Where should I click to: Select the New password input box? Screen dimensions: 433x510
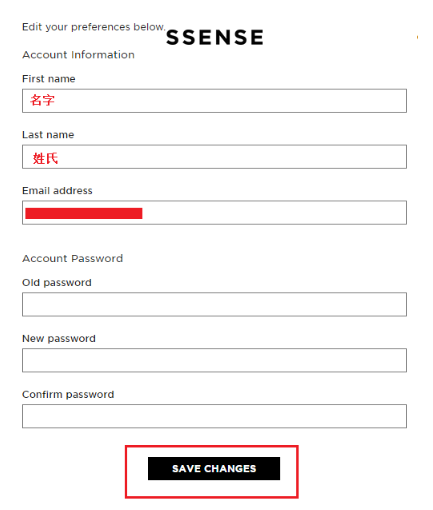(x=214, y=360)
